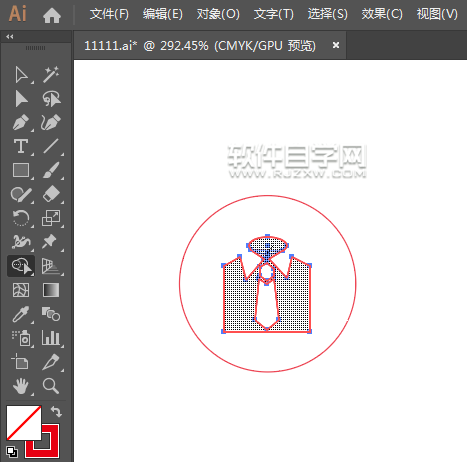The width and height of the screenshot is (467, 462).
Task: Select the Shape Builder tool
Action: (21, 266)
